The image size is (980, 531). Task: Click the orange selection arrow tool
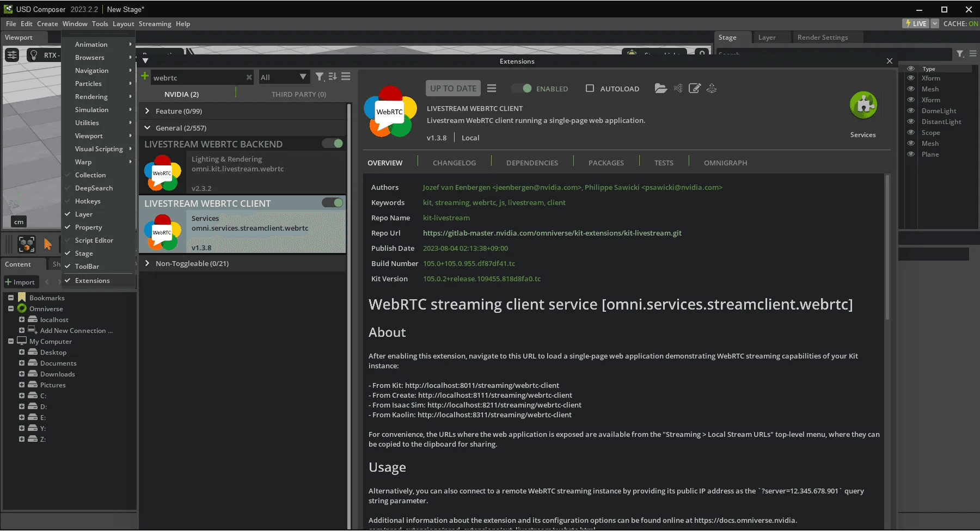[48, 244]
